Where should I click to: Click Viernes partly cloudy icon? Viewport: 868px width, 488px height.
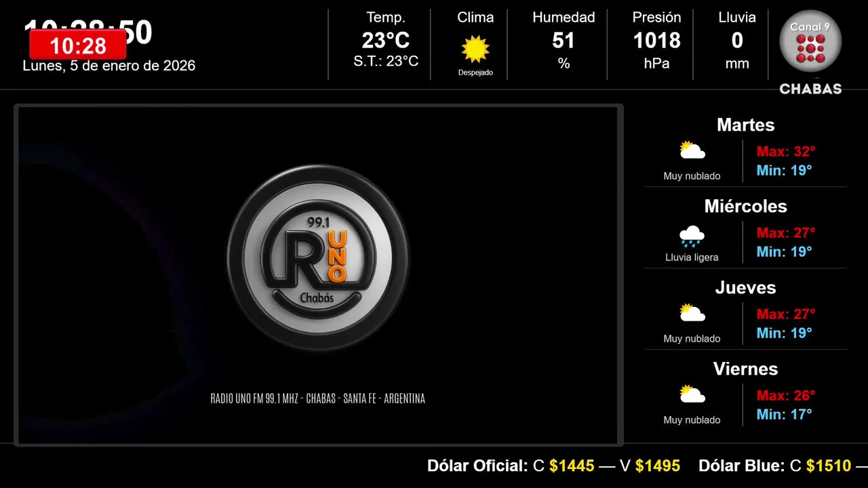point(692,394)
